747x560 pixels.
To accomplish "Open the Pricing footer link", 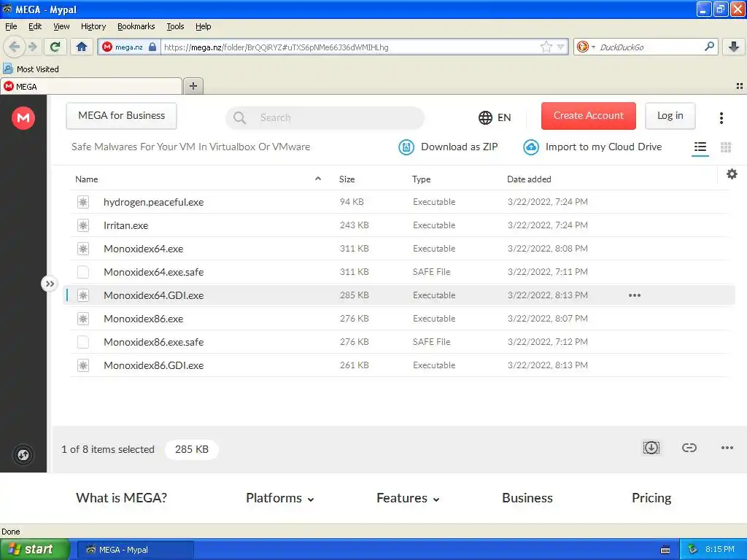I will tap(651, 498).
